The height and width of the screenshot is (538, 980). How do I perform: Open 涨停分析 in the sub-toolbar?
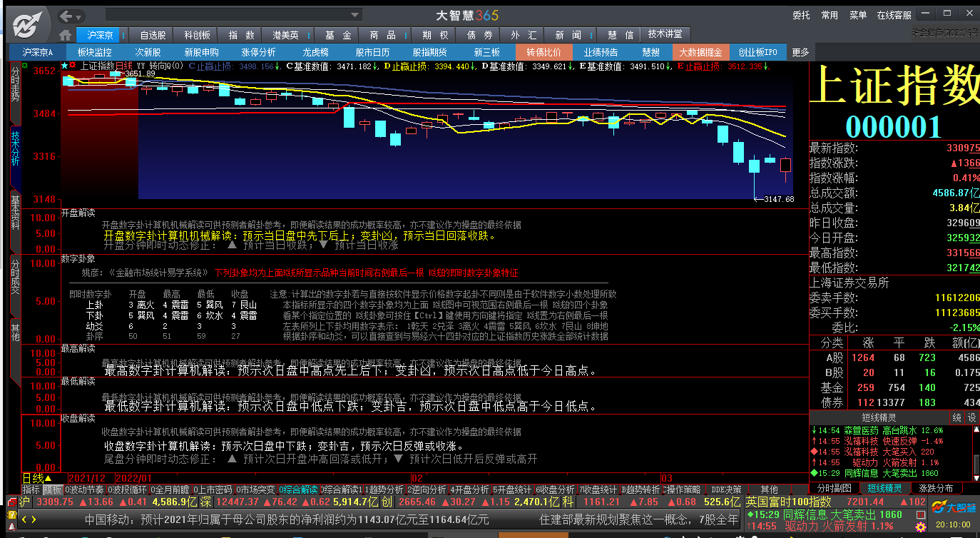tap(258, 52)
